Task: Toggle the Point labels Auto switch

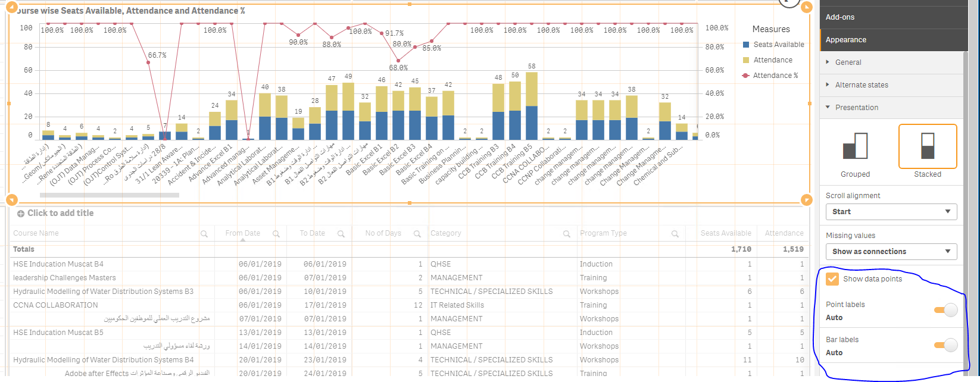Action: [945, 310]
